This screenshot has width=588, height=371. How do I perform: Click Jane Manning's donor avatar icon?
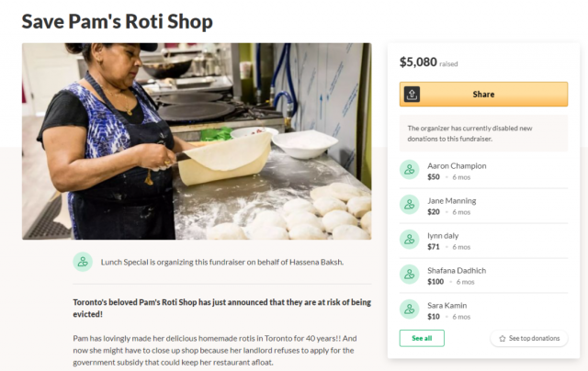(x=409, y=205)
